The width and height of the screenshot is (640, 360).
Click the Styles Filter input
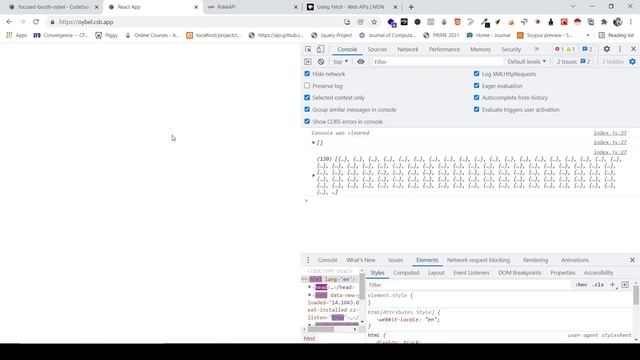click(469, 285)
